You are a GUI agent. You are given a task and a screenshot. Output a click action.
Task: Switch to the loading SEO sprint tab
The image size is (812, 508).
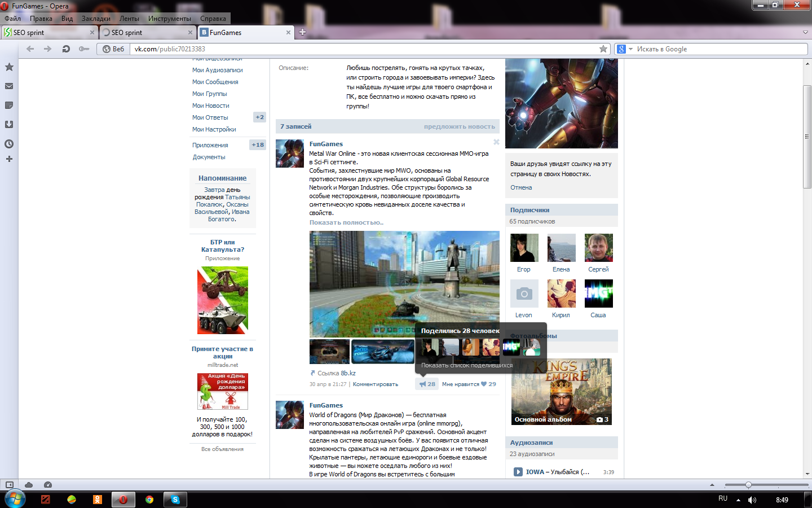tap(147, 33)
